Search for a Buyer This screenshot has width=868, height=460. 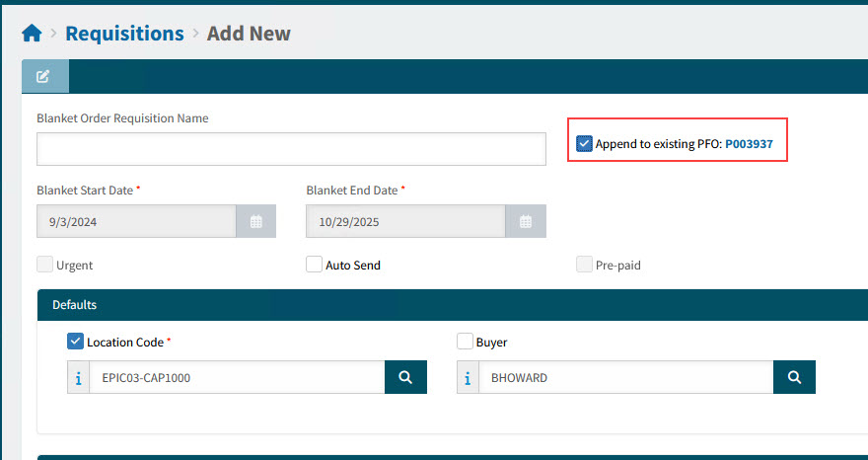click(x=795, y=377)
